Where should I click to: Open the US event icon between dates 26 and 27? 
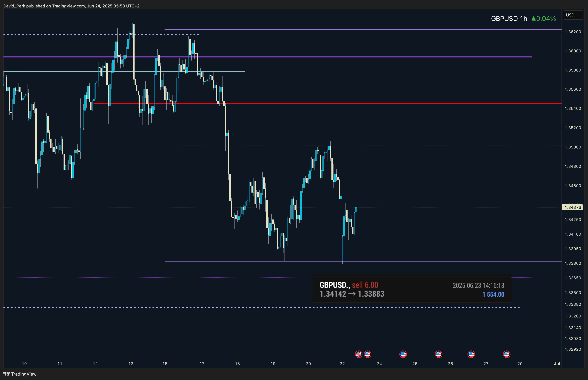click(471, 354)
